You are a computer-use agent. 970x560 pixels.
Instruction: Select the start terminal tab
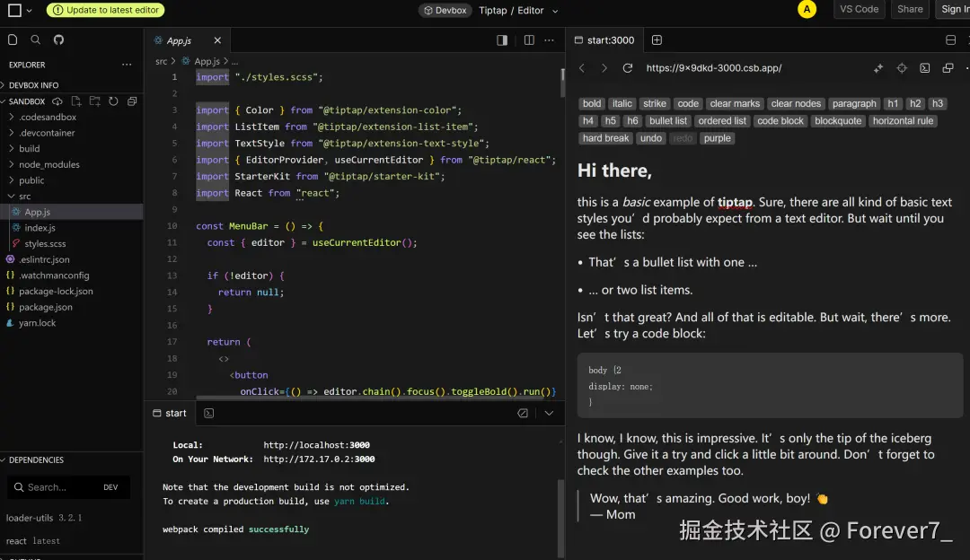pos(170,413)
